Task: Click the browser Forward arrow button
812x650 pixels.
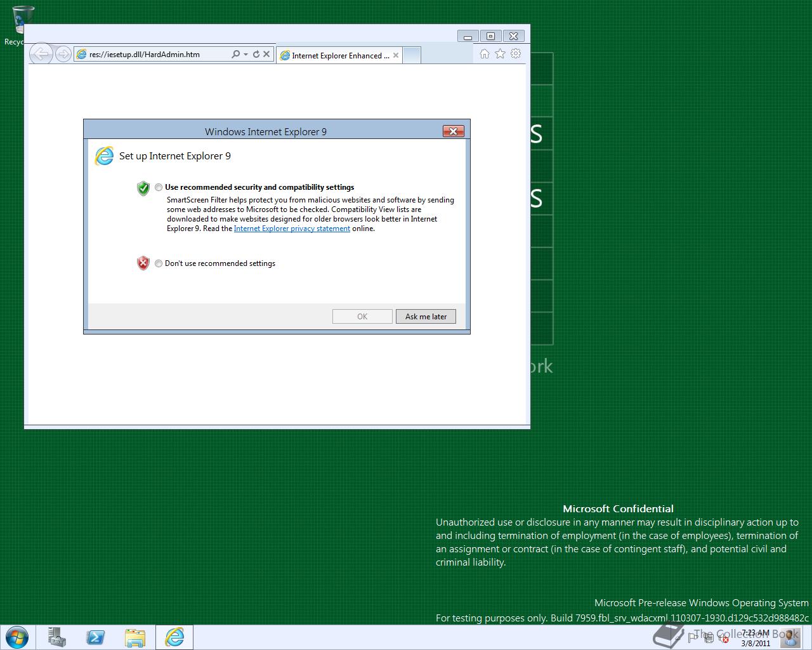Action: pyautogui.click(x=63, y=55)
